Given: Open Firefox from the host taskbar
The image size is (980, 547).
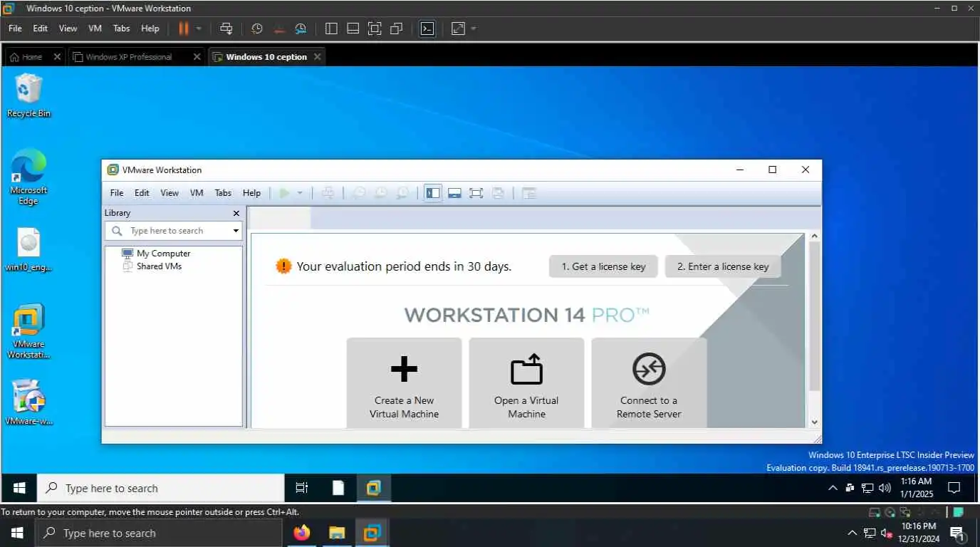Looking at the screenshot, I should click(302, 533).
